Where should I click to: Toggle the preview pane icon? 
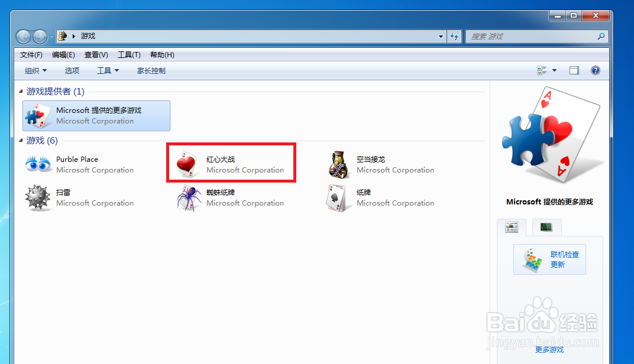pos(574,70)
